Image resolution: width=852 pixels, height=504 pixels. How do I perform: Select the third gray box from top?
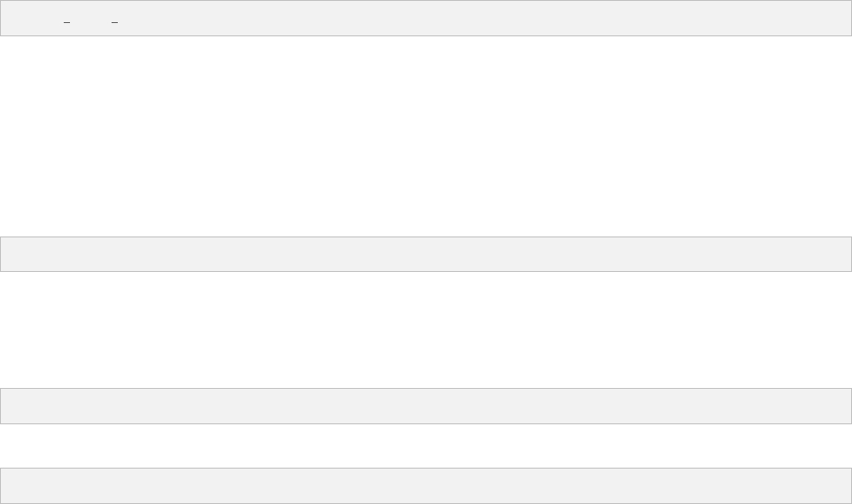click(426, 406)
